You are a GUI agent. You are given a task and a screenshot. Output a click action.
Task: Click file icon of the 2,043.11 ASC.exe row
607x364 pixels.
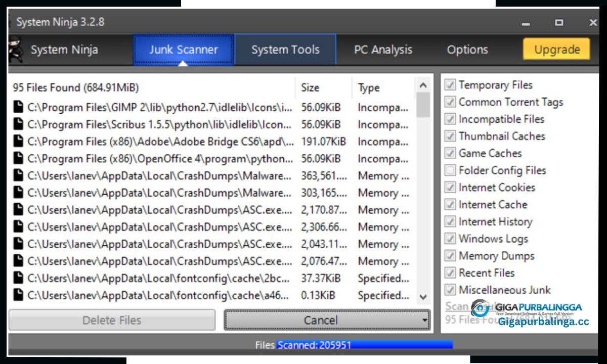pos(18,244)
